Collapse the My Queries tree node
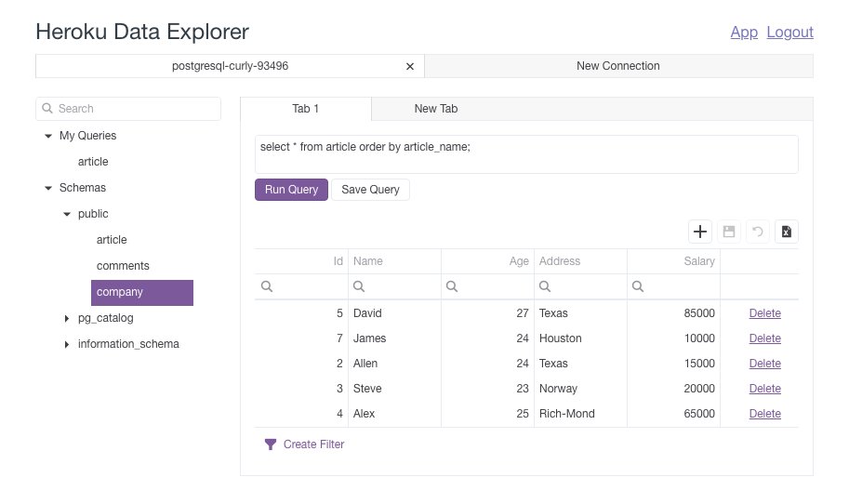 tap(48, 136)
